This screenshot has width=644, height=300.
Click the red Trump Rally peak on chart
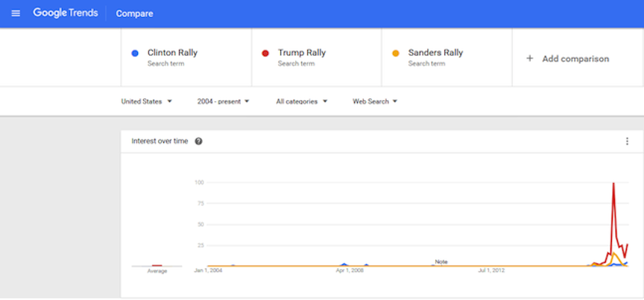click(x=613, y=183)
